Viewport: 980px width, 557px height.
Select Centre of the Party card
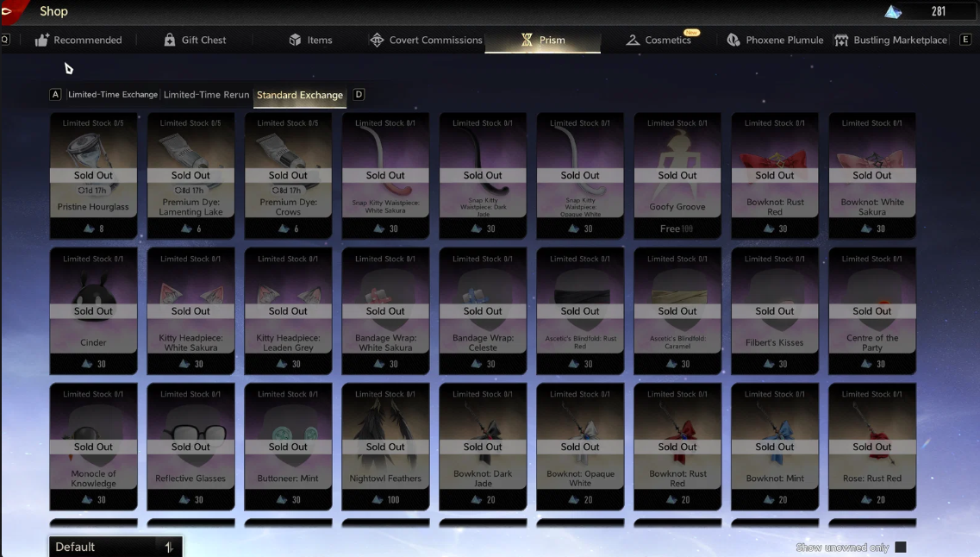coord(872,311)
